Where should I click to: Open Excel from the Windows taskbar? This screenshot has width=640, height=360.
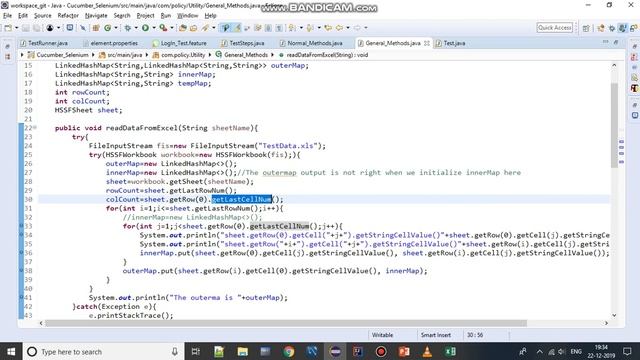[x=450, y=351]
